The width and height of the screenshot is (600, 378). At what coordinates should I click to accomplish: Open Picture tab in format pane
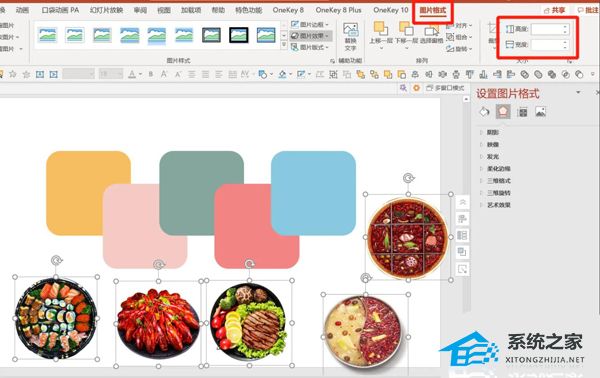540,112
